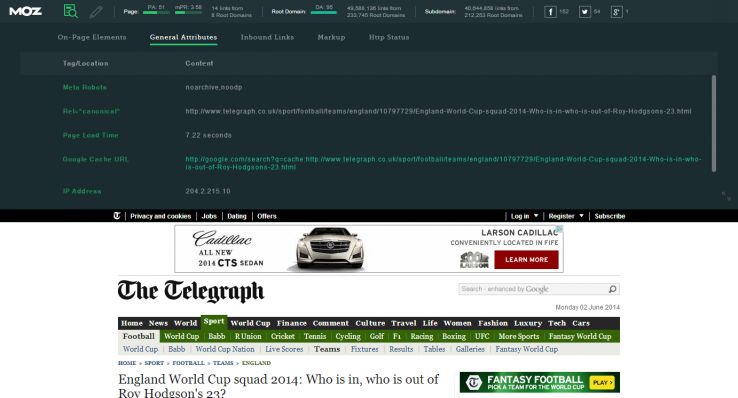Viewport: 738px width, 398px height.
Task: Click Play on Fantasy Football banner
Action: tap(602, 382)
